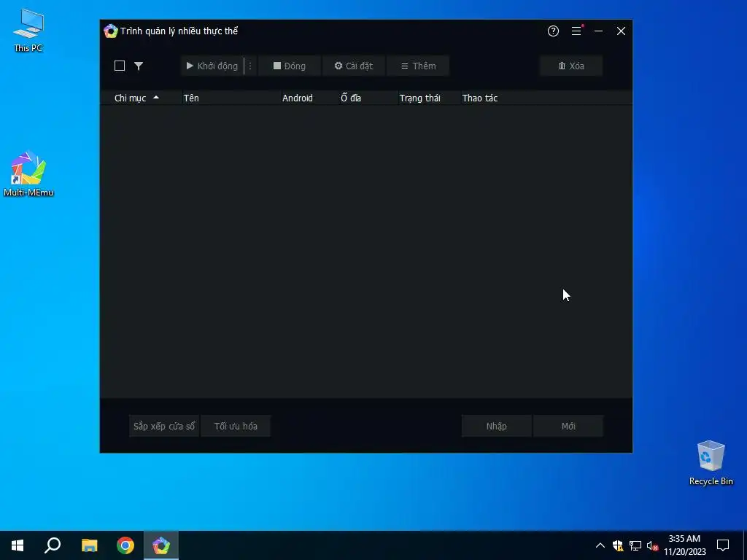
Task: Minimize the Multi-MEmu manager window
Action: coord(598,31)
